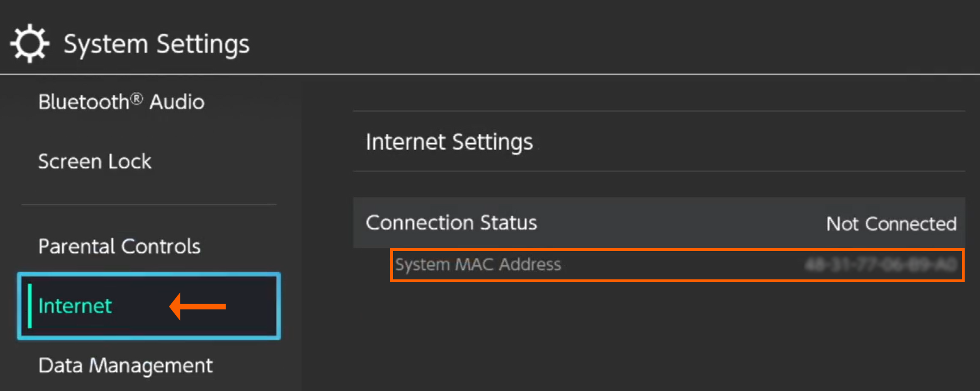Click the Connection Status row

[x=658, y=223]
